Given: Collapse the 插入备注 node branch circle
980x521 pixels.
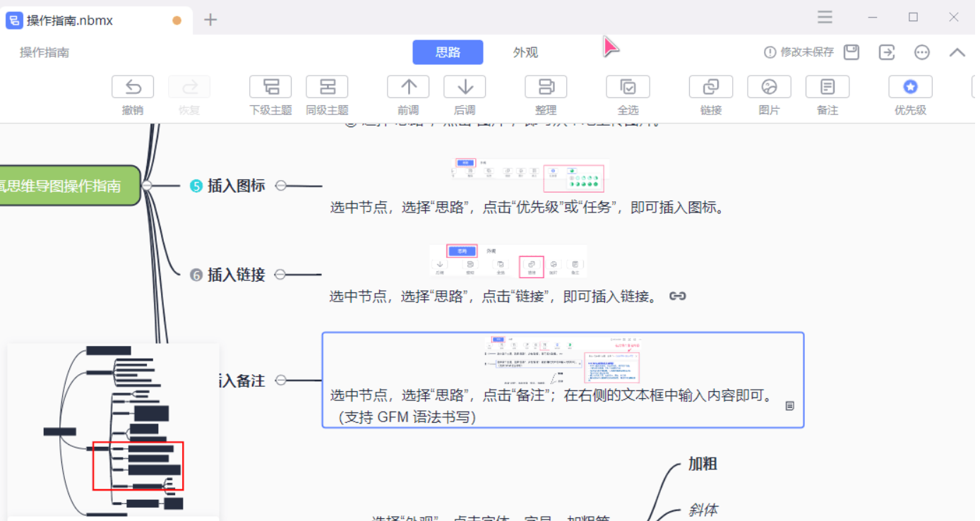Looking at the screenshot, I should tap(281, 380).
